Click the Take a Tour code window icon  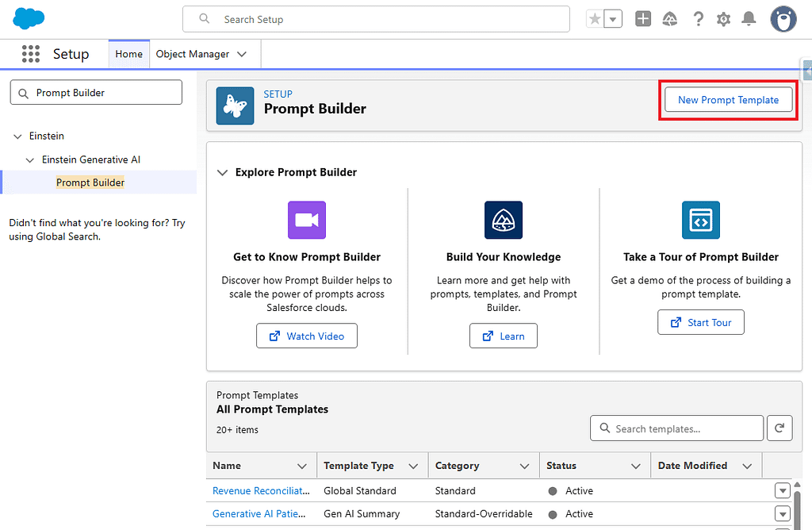(x=701, y=221)
